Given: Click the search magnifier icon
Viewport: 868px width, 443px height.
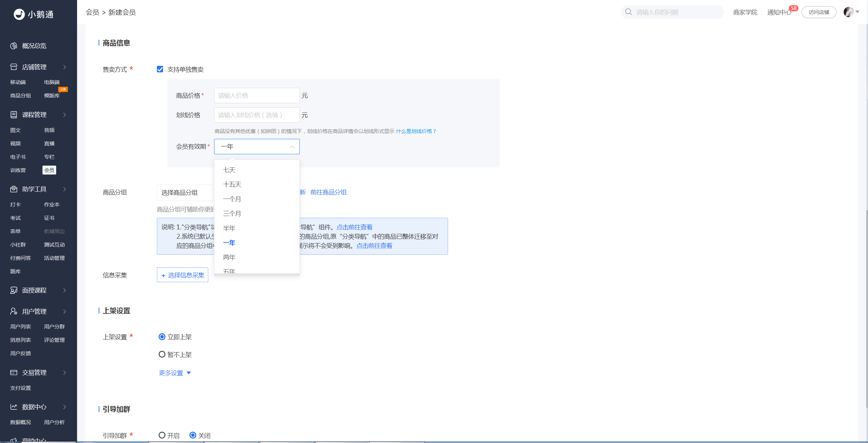Looking at the screenshot, I should tap(628, 12).
